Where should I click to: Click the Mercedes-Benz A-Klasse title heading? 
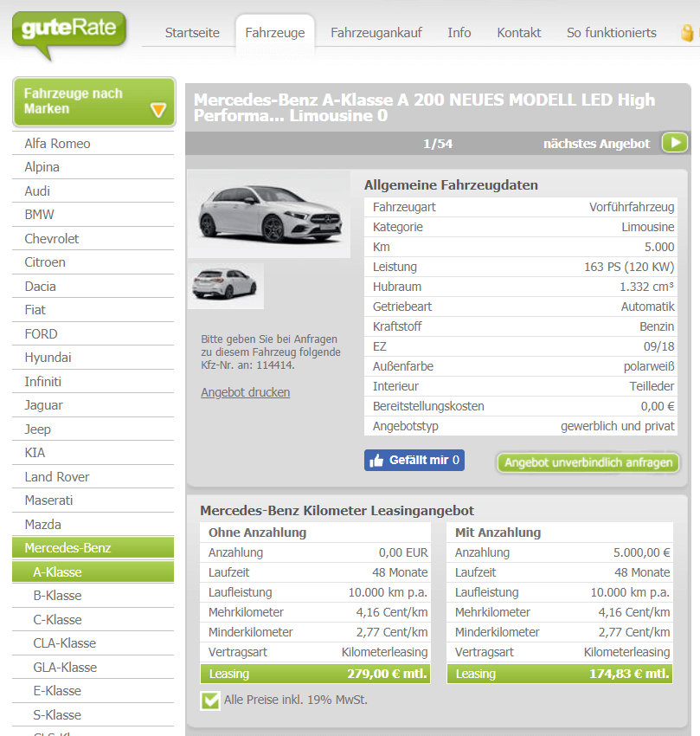click(424, 107)
